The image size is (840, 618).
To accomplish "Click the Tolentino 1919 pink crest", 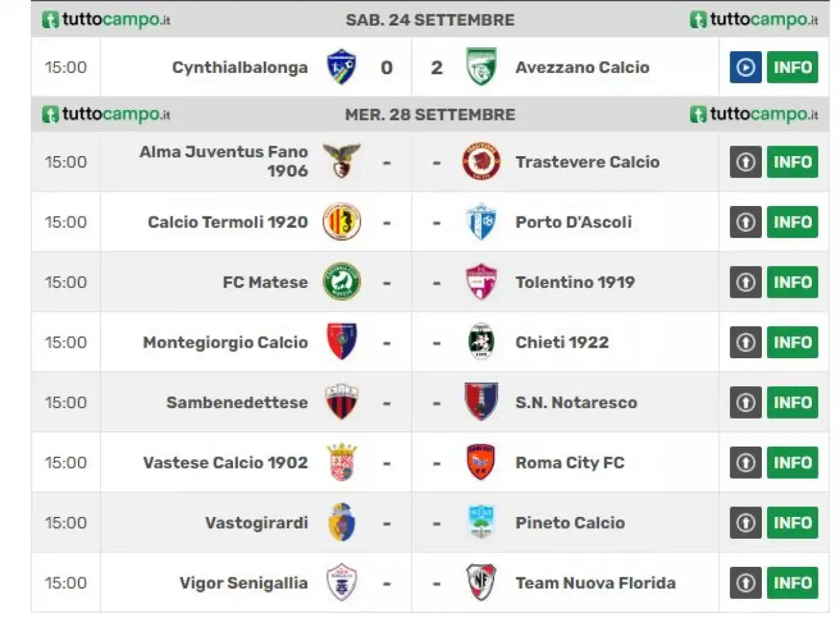I will tap(481, 282).
